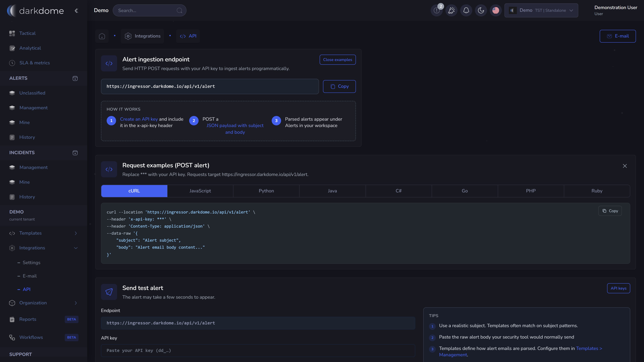The image size is (644, 362).
Task: Toggle dark mode moon icon
Action: 481,11
